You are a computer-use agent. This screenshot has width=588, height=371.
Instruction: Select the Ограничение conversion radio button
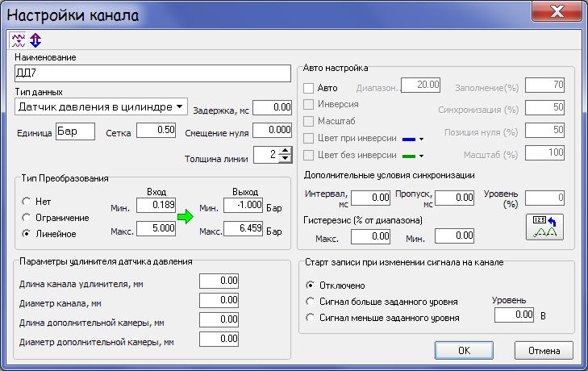(27, 218)
